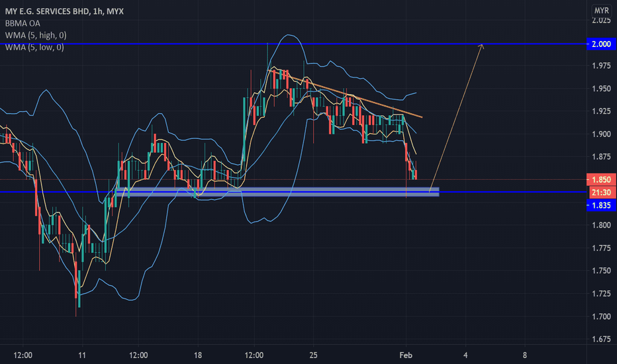Click the 1.925 price axis value
This screenshot has width=617, height=364.
[x=601, y=111]
